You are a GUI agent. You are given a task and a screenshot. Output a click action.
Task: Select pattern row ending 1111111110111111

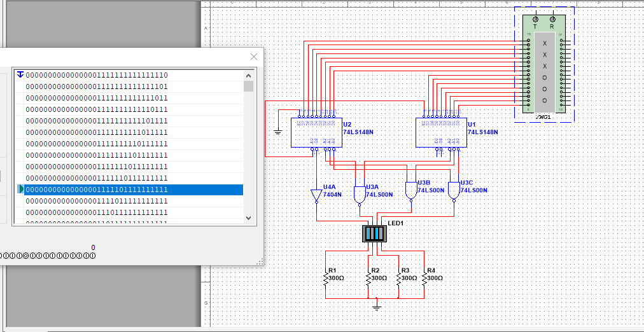pyautogui.click(x=134, y=144)
